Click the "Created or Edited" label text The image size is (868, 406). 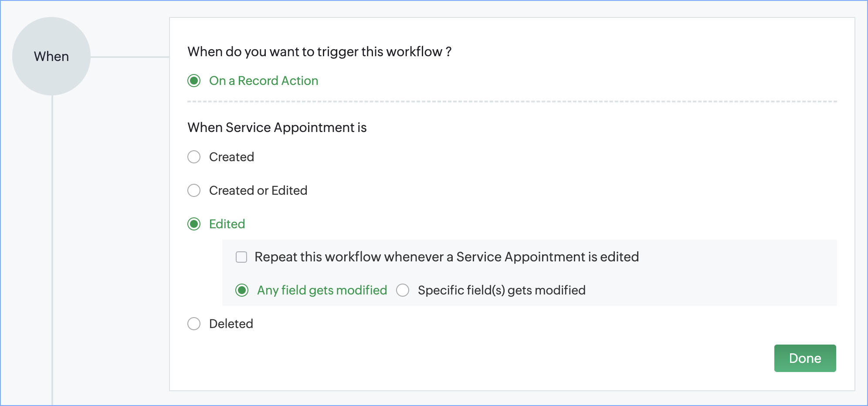coord(258,190)
